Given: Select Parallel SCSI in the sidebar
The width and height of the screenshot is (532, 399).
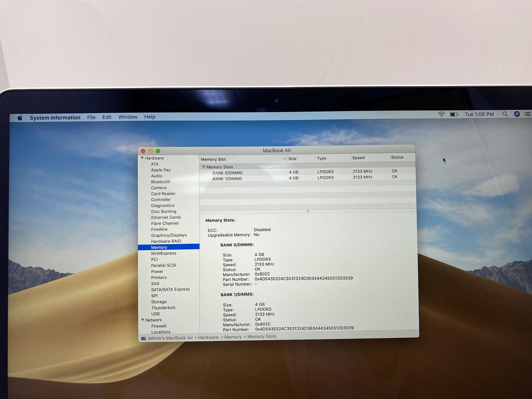Looking at the screenshot, I should (164, 265).
